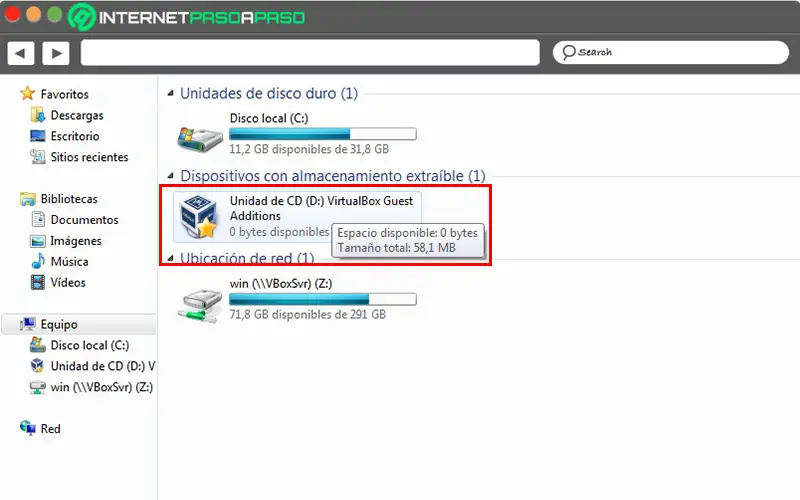
Task: Select the win (\\VBoxSvr) (Z:) network drive icon
Action: tap(199, 305)
